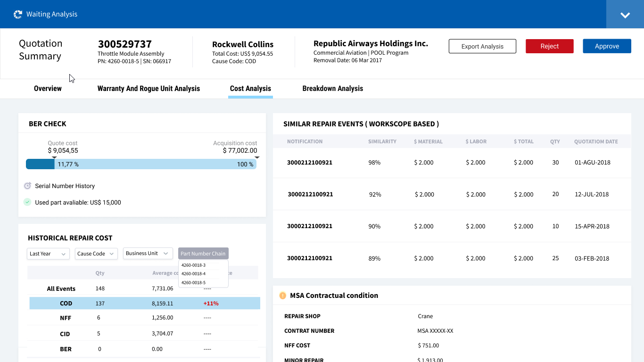This screenshot has height=362, width=644.
Task: Click the acquisition cost $ 77,002.00
Action: point(240,151)
